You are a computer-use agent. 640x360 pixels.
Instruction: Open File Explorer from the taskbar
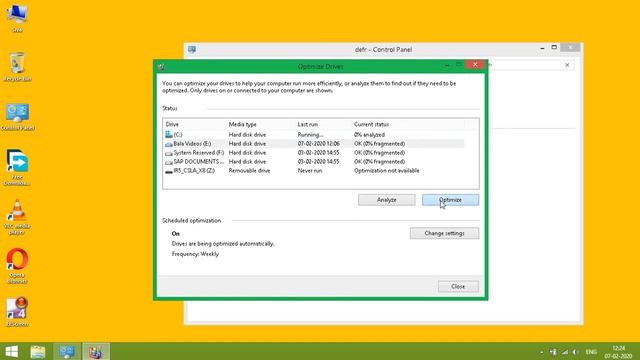[x=38, y=351]
